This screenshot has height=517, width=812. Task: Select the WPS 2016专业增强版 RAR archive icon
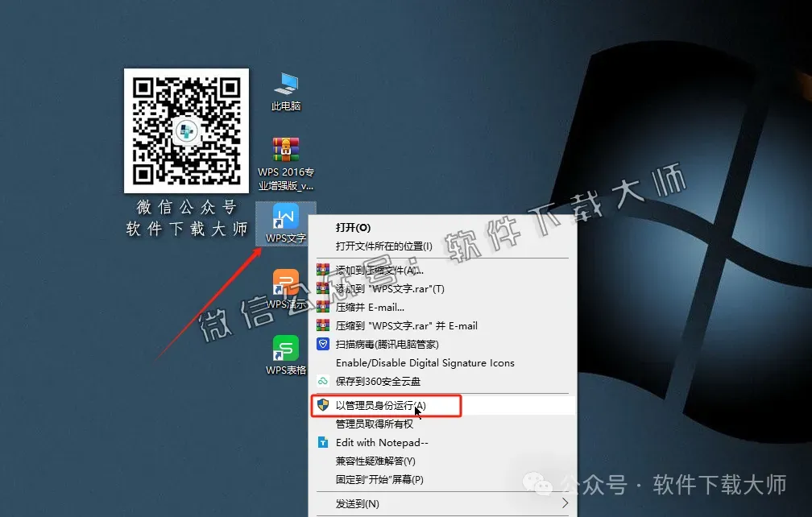[x=286, y=164]
